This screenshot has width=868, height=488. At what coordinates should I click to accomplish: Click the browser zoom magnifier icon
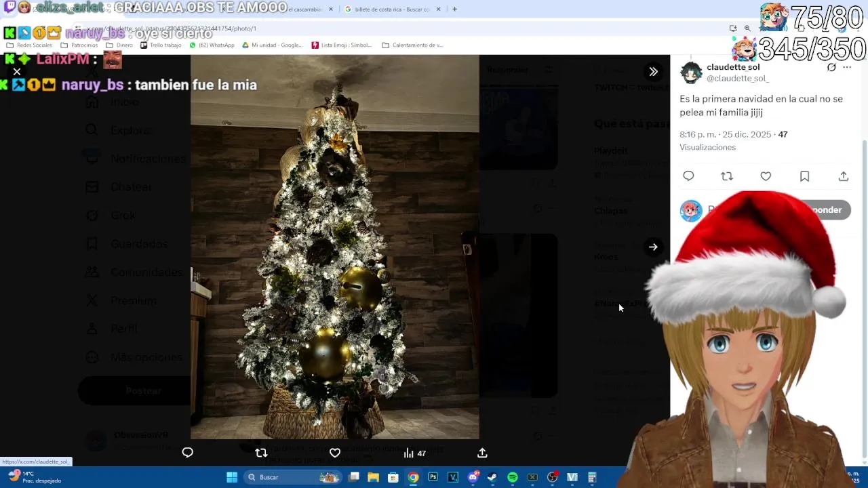(747, 28)
